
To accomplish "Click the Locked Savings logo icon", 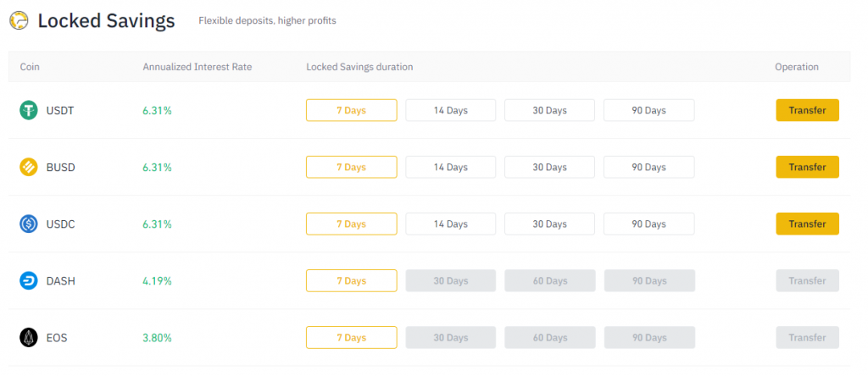I will coord(18,20).
